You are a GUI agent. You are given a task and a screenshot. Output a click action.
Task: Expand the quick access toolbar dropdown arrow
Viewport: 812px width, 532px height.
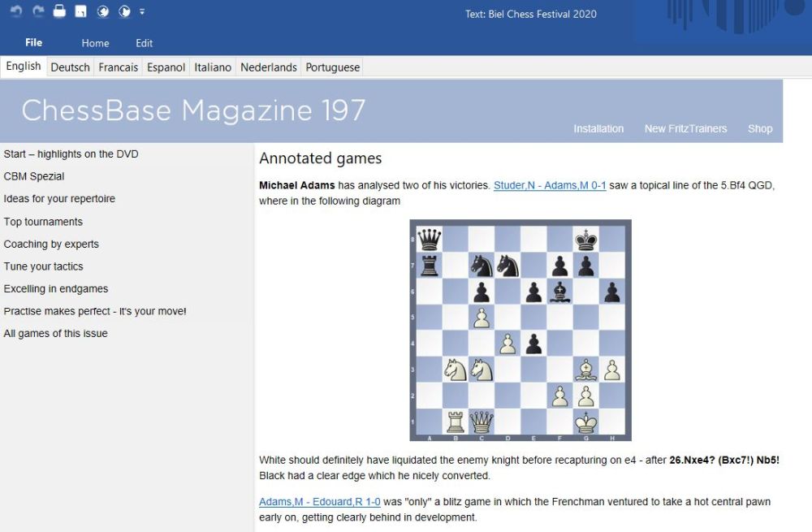pos(142,11)
